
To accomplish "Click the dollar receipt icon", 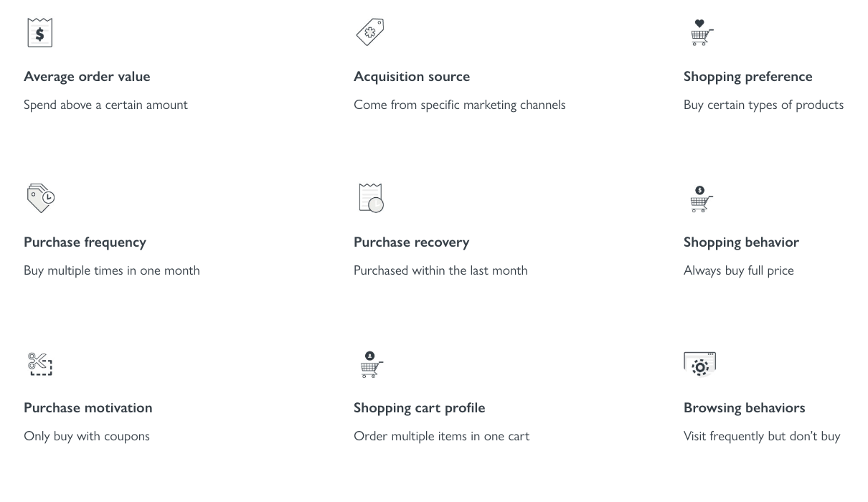I will (x=39, y=33).
